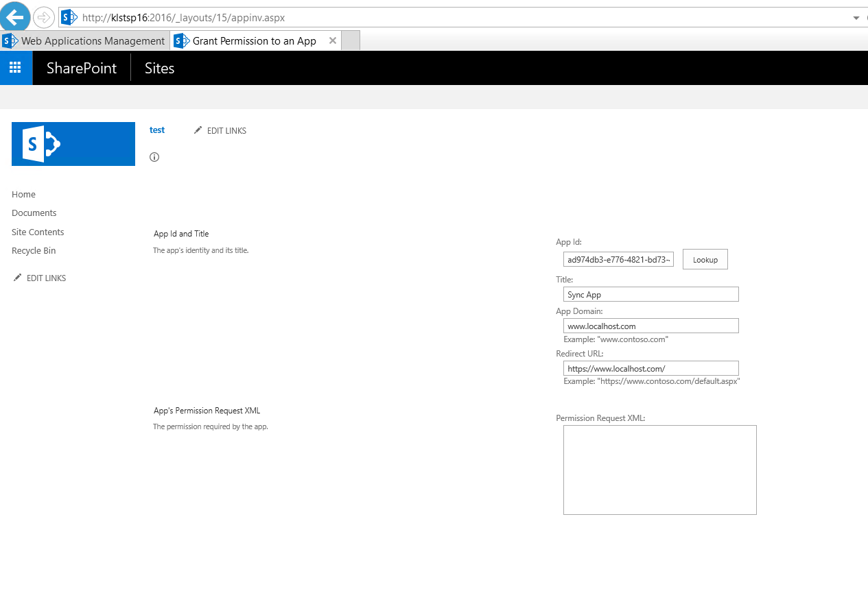Click the info icon below test

(154, 157)
